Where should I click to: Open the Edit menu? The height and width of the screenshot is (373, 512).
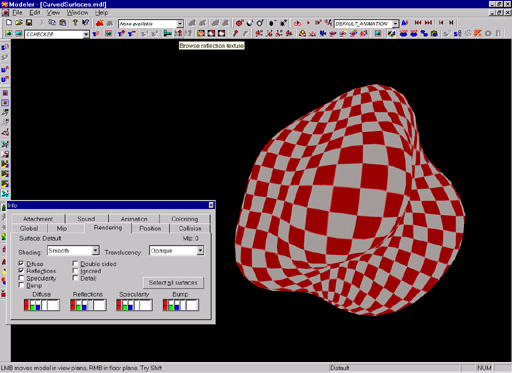point(35,13)
